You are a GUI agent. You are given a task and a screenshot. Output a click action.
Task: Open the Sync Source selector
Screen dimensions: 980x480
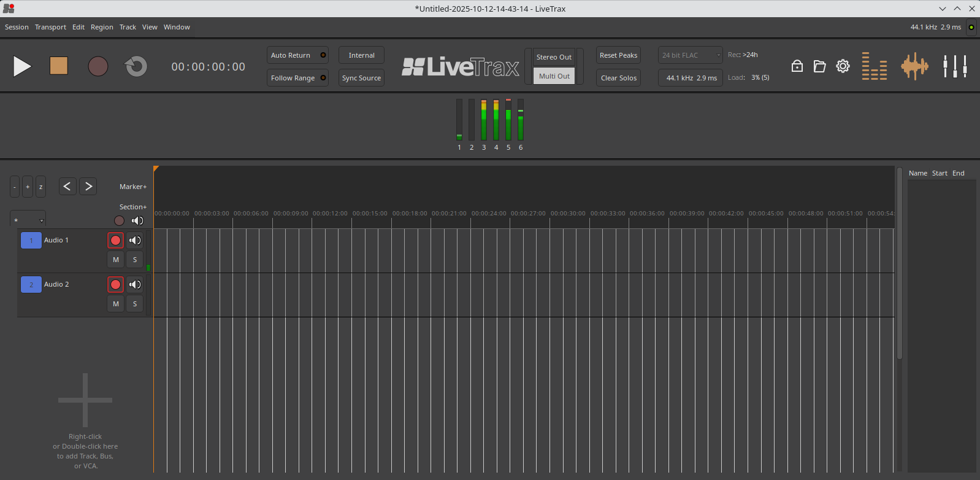362,78
